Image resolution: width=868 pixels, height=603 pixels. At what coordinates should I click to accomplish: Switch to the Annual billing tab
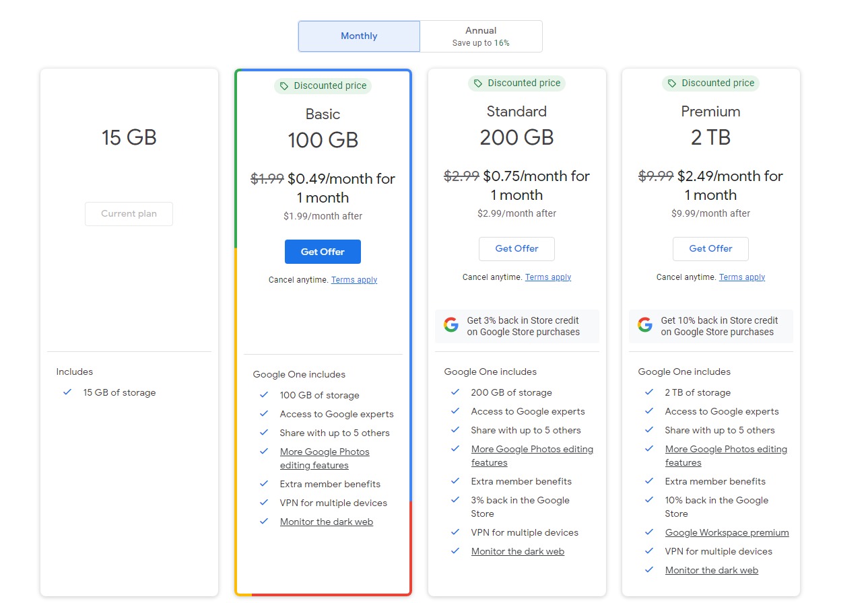point(481,36)
